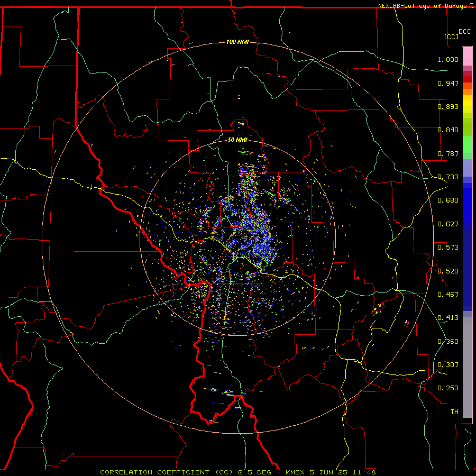Click the 0.787 scale value

(448, 153)
